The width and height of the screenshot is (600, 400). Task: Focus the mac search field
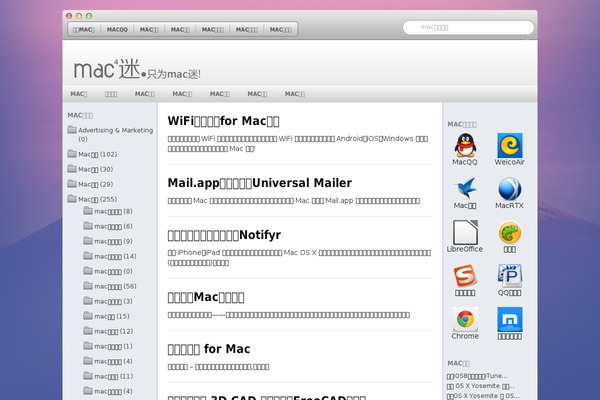coord(468,28)
